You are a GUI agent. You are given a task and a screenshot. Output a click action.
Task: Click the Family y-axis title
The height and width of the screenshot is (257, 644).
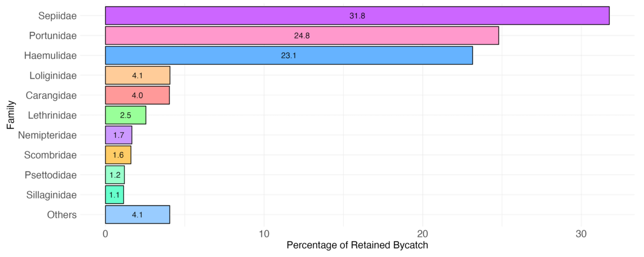point(11,115)
